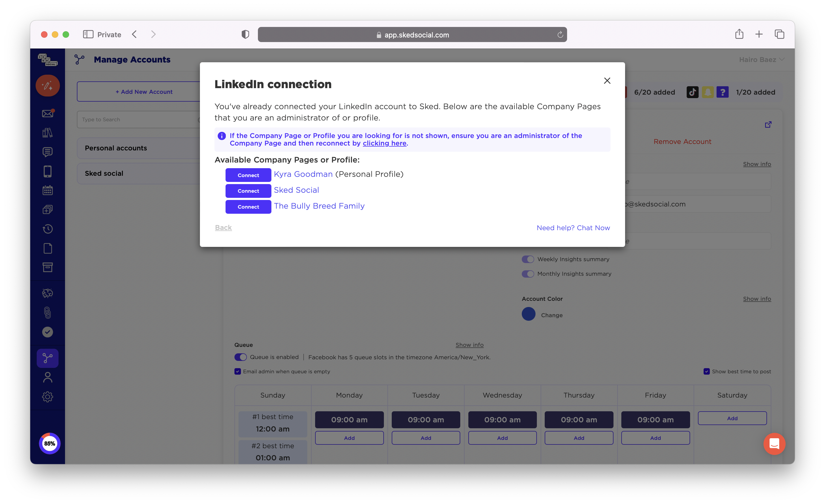The image size is (825, 504).
Task: Click the Snapchat platform icon
Action: (x=707, y=92)
